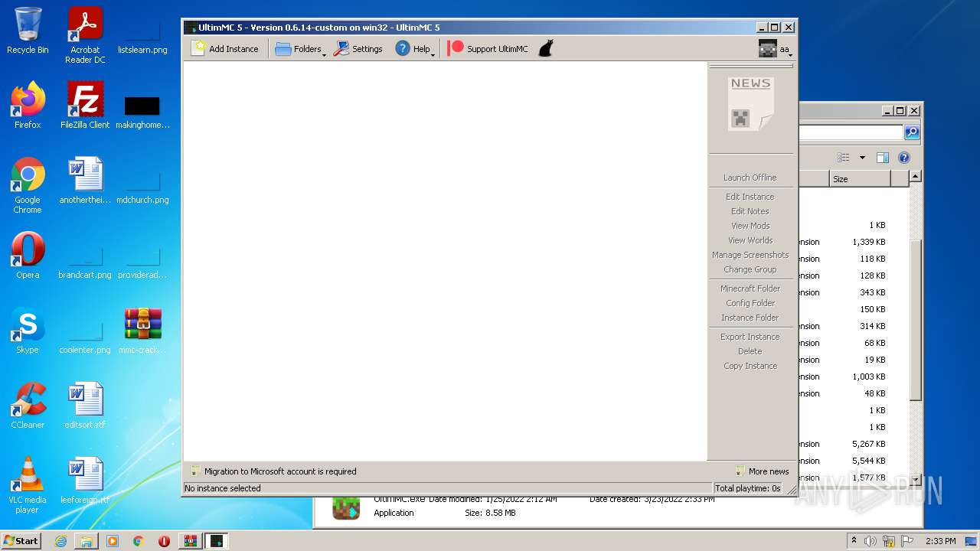Click the Start button
The width and height of the screenshot is (980, 551).
21,541
